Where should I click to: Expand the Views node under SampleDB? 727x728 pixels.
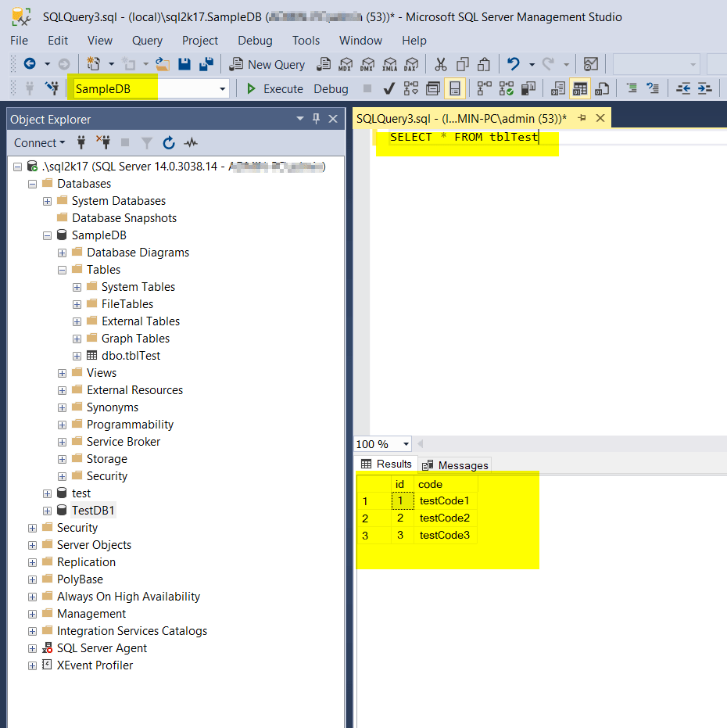[x=62, y=372]
